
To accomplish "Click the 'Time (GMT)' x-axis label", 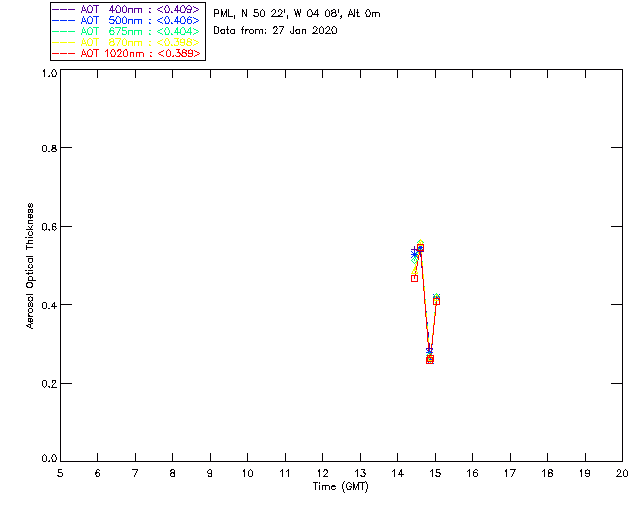I will pos(340,487).
